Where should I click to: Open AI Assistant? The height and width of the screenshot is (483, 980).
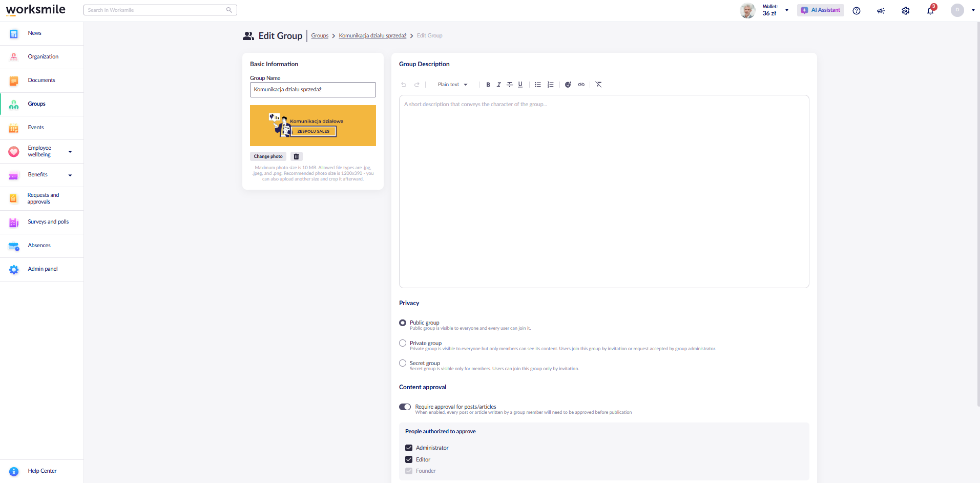821,10
